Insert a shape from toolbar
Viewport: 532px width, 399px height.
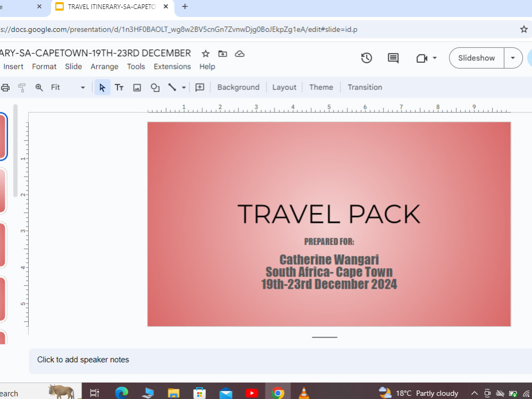pyautogui.click(x=155, y=88)
